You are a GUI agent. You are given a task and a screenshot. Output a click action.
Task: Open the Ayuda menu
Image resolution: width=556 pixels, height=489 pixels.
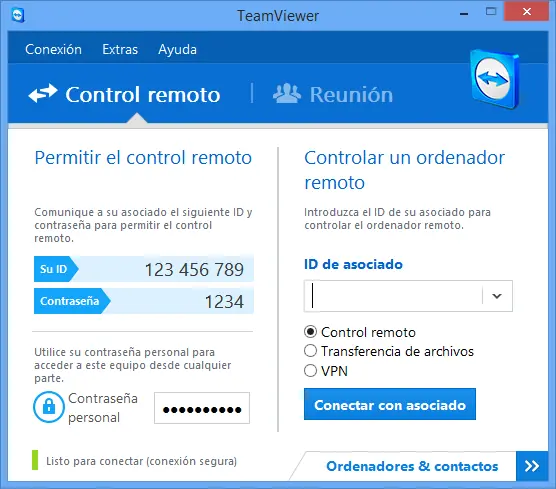[177, 50]
